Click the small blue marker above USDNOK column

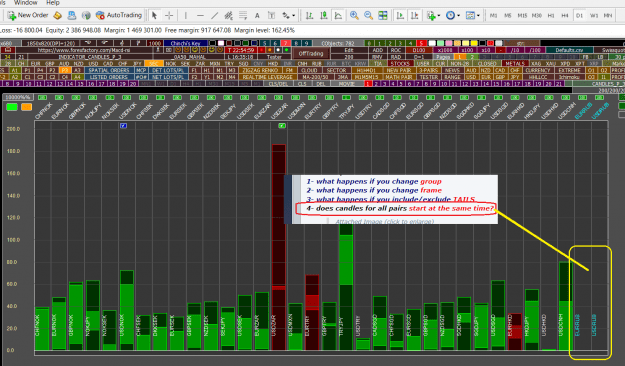point(124,126)
